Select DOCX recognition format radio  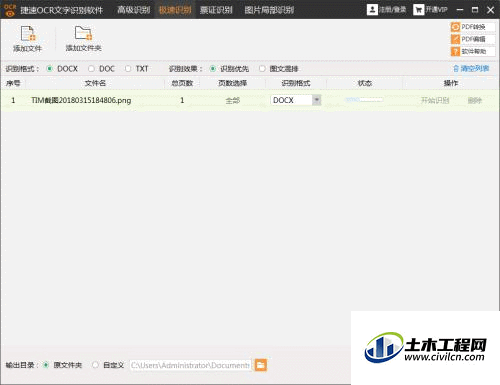[x=49, y=69]
